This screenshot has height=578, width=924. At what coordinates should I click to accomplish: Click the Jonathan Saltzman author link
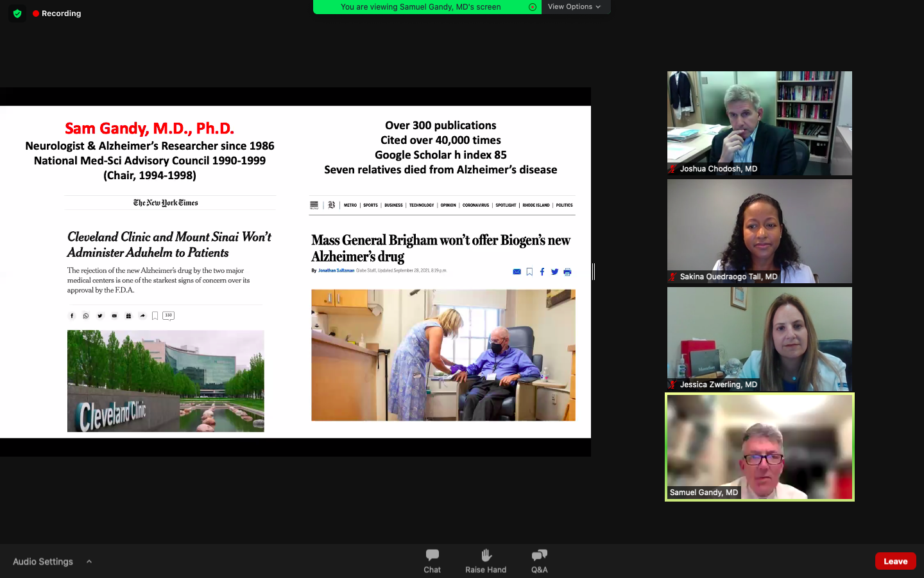pyautogui.click(x=336, y=270)
